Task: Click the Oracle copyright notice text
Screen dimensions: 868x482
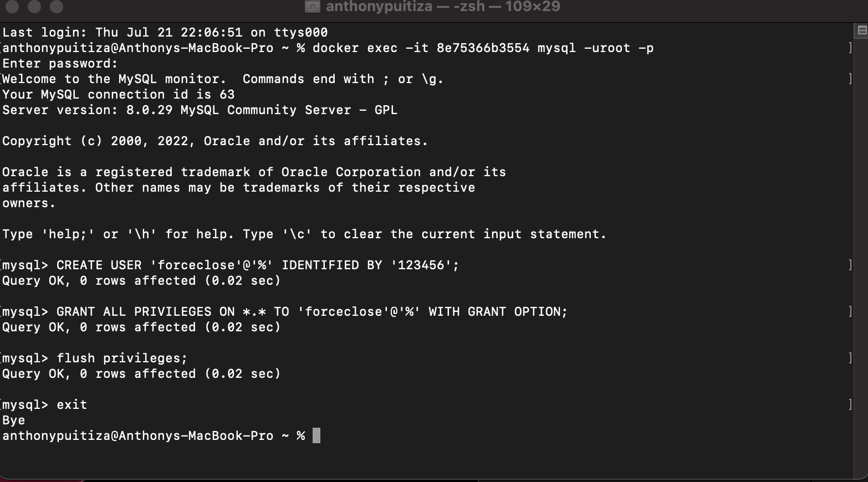Action: click(x=215, y=141)
